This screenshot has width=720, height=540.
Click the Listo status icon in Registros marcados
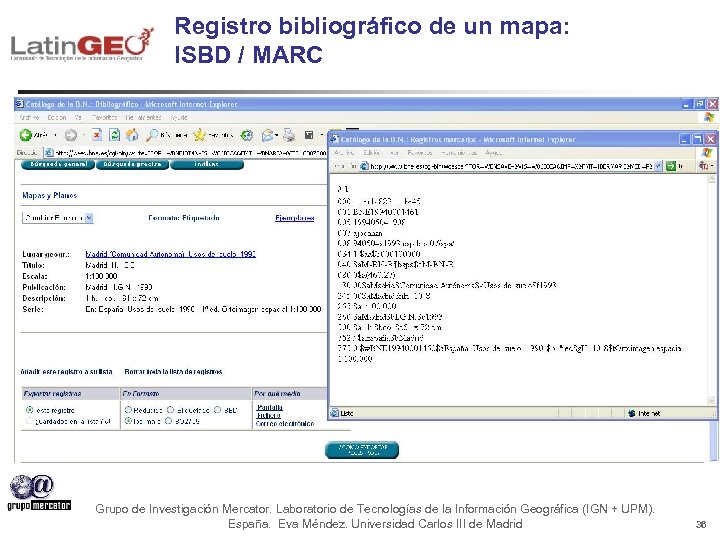pyautogui.click(x=335, y=413)
